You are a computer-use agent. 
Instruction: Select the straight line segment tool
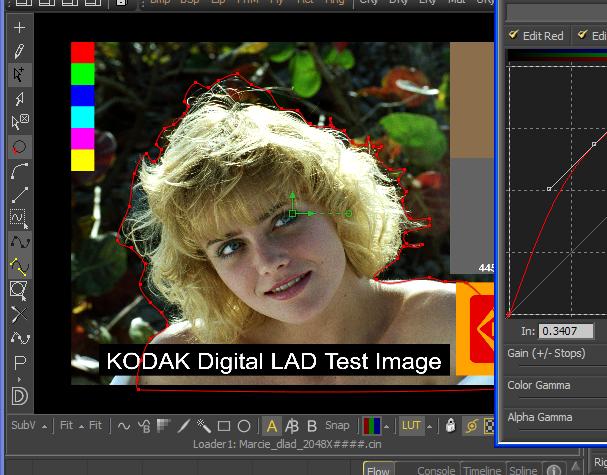(19, 195)
